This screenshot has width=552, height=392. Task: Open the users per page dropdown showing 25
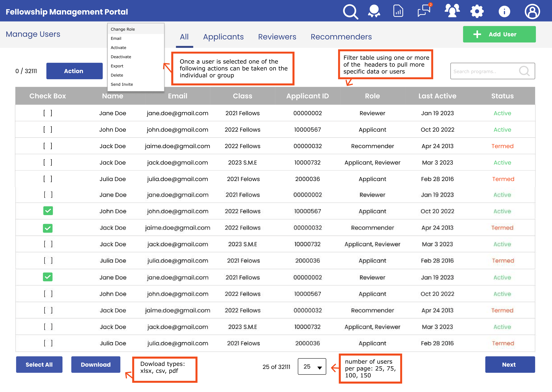(312, 366)
